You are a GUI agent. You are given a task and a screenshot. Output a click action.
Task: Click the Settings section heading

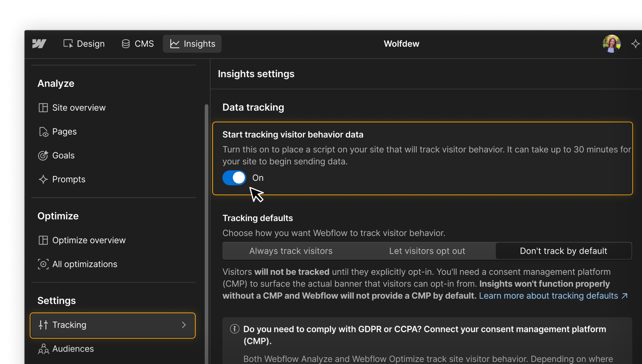click(x=57, y=300)
